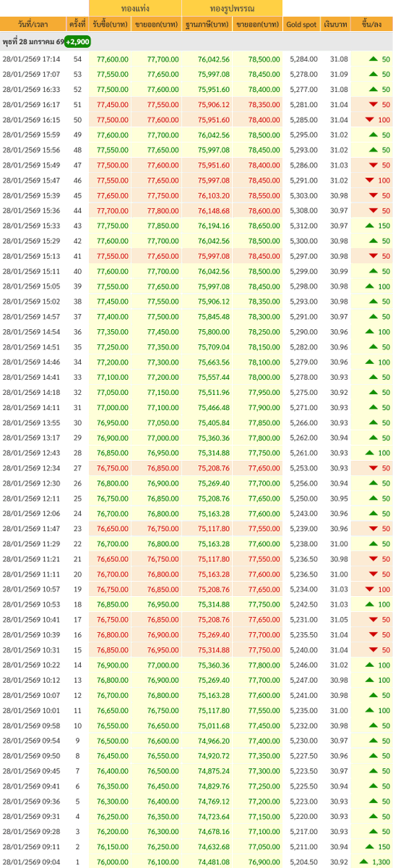The image size is (393, 868).
Task: Click Gold spot value 5,284.00
Action: tap(303, 59)
